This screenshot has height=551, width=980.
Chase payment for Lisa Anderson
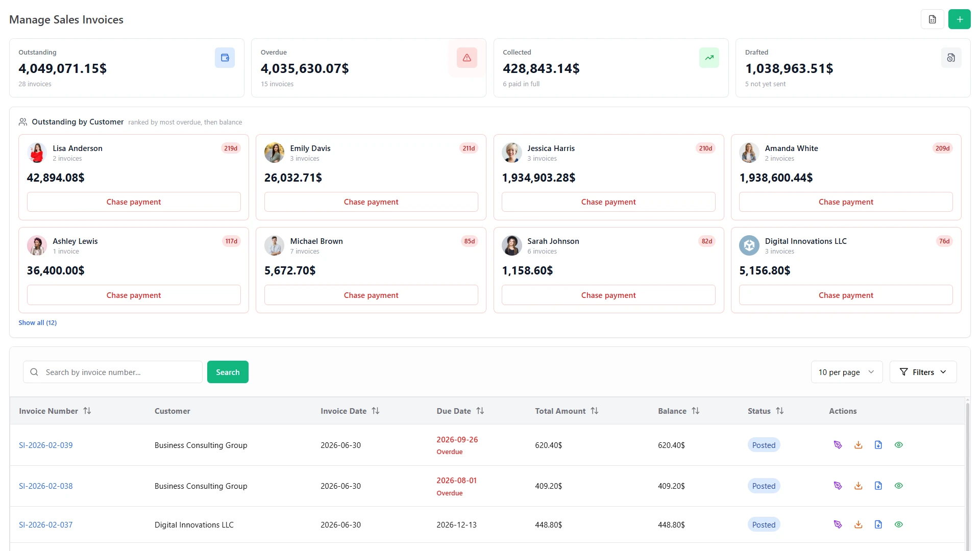point(134,202)
